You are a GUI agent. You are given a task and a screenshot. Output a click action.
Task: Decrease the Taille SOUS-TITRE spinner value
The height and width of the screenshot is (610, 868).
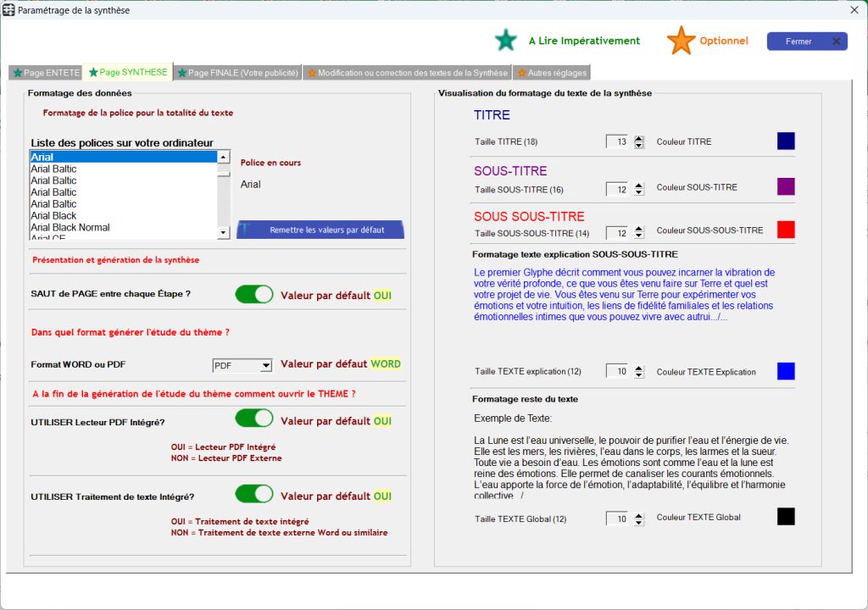click(x=639, y=192)
